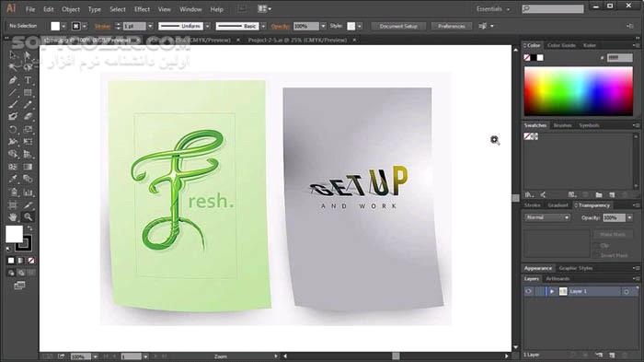Set fill mode to None
Image resolution: width=644 pixels, height=362 pixels.
pyautogui.click(x=31, y=261)
